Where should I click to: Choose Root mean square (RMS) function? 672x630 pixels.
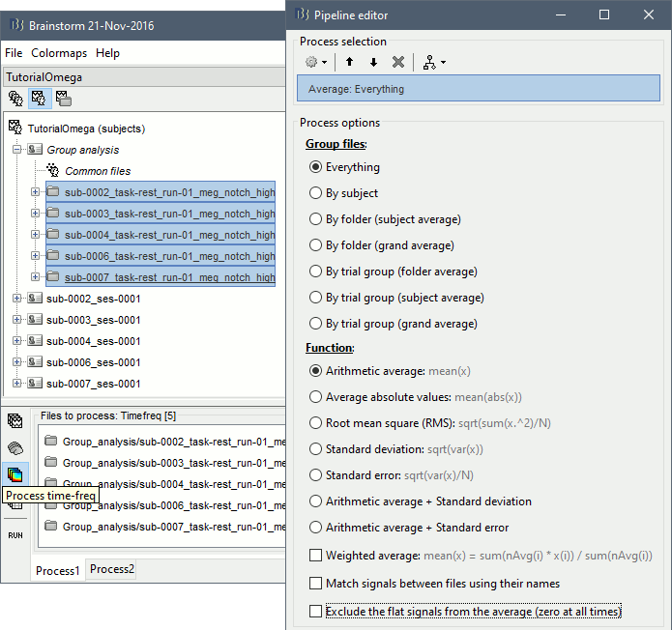pos(315,423)
